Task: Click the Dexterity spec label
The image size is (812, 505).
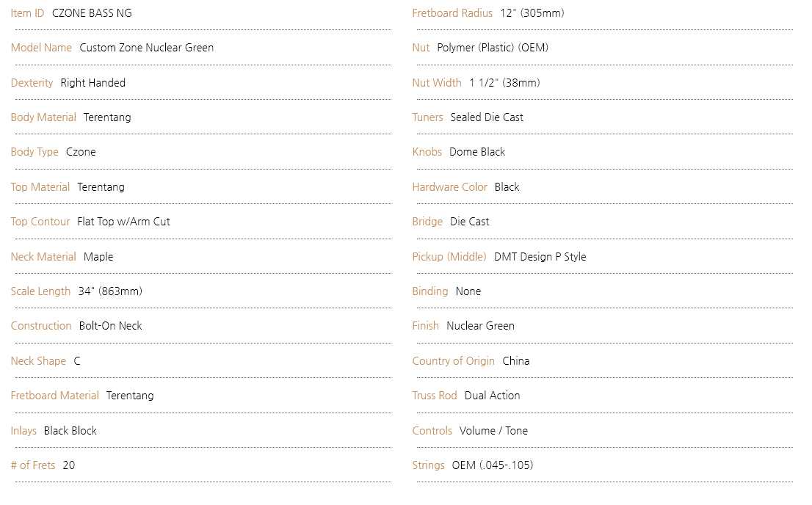Action: [x=32, y=83]
